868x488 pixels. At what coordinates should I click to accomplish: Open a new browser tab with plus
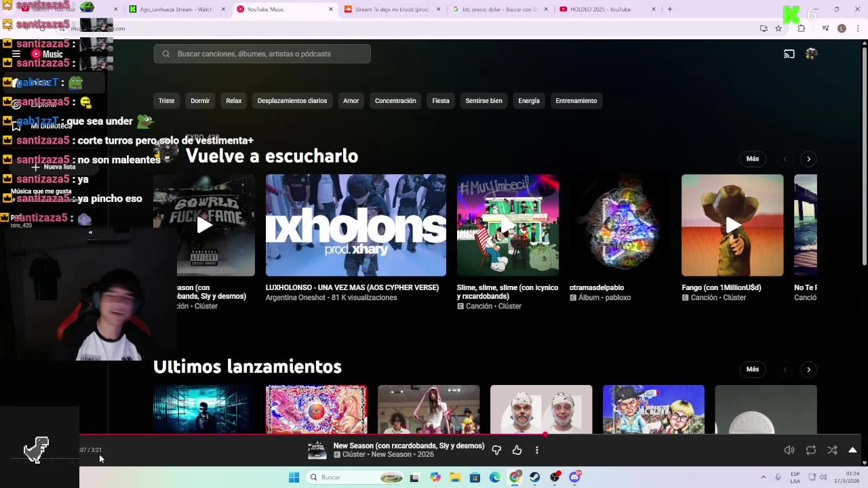[669, 9]
